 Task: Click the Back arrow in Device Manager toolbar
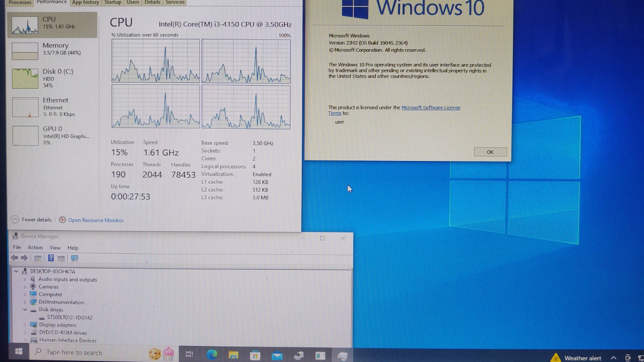pos(14,258)
